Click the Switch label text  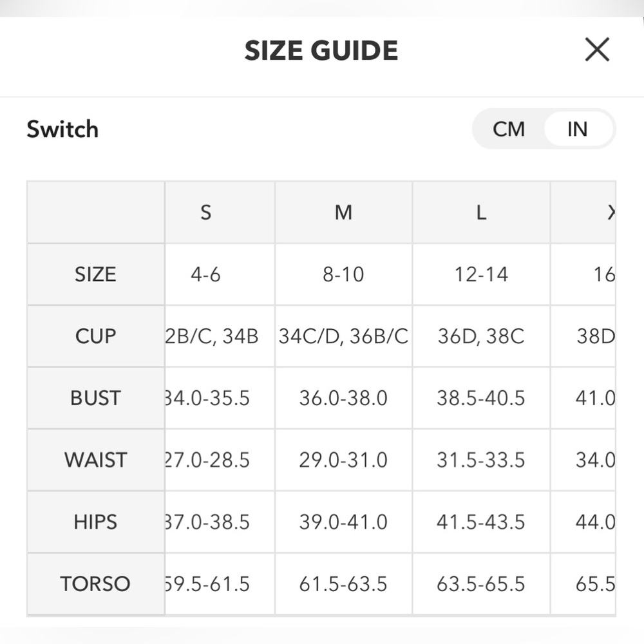coord(62,129)
